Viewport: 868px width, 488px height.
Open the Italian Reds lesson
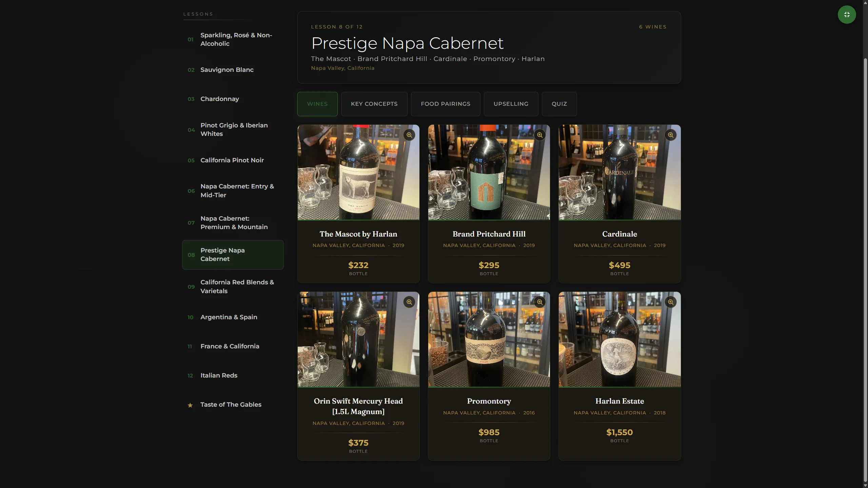233,375
